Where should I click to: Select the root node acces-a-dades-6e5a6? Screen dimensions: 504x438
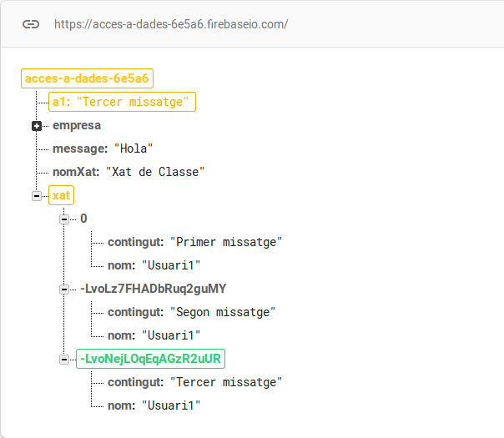(x=87, y=78)
